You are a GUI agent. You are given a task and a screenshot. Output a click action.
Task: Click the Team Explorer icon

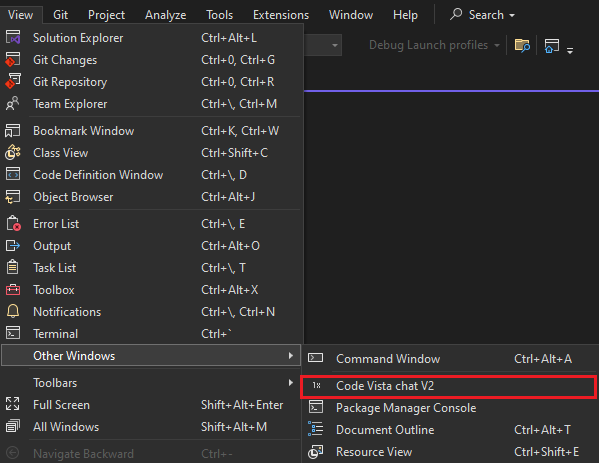point(13,104)
